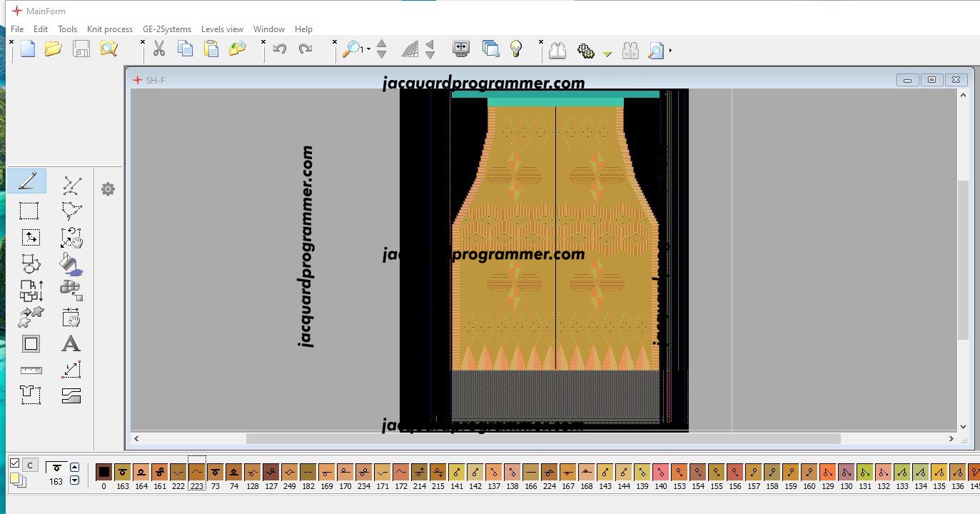Pick the ruler measurement tool
The image size is (980, 514).
coord(31,370)
